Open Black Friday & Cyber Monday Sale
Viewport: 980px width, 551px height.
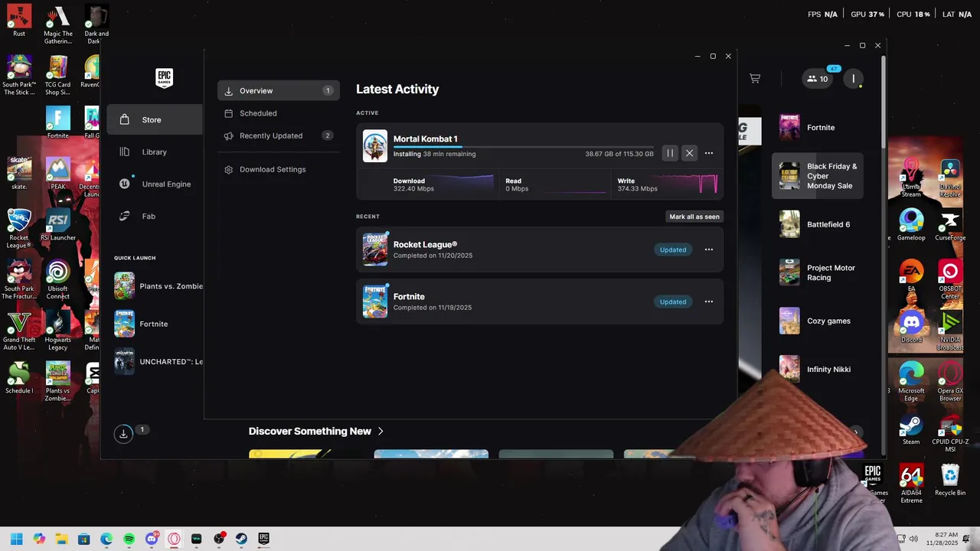(x=818, y=176)
